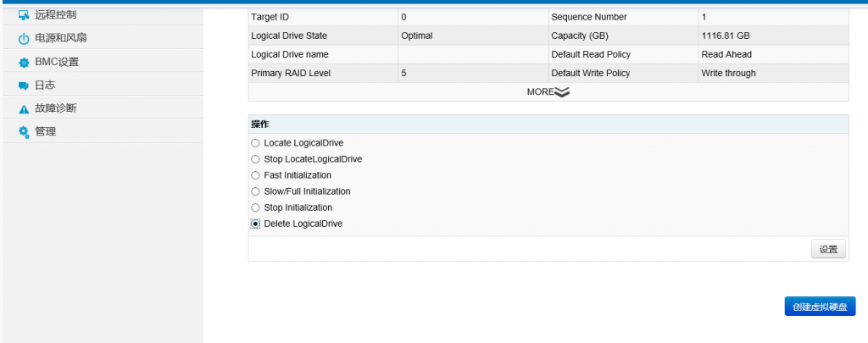868x343 pixels.
Task: Choose the Stop LocateLogicalDrive radio button
Action: [256, 159]
